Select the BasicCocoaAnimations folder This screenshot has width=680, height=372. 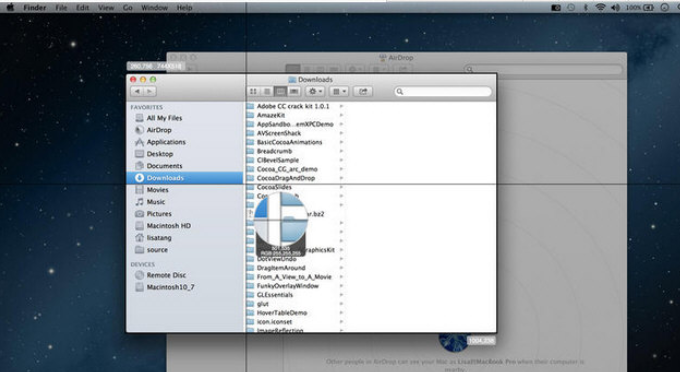pos(289,142)
